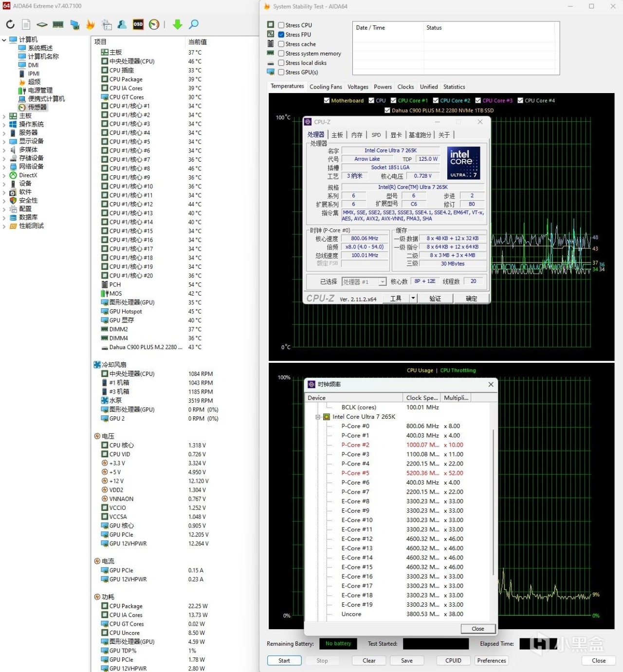Switch to the Voltages tab
The image size is (623, 672).
[358, 87]
